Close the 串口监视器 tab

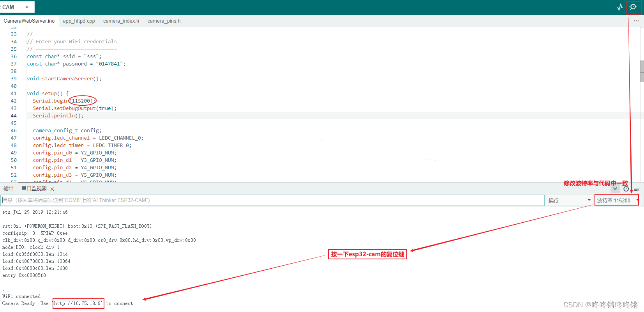pos(52,189)
